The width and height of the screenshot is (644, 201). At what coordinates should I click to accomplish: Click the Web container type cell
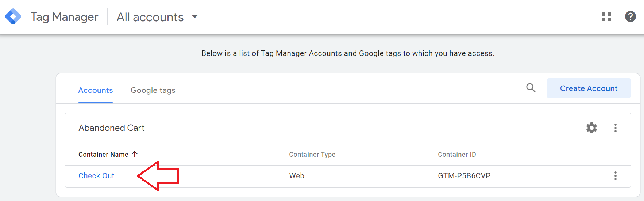tap(297, 176)
